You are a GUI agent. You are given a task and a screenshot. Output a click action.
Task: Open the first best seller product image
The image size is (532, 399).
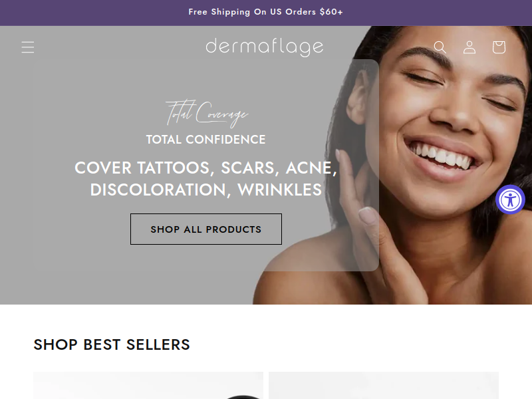coord(148,386)
